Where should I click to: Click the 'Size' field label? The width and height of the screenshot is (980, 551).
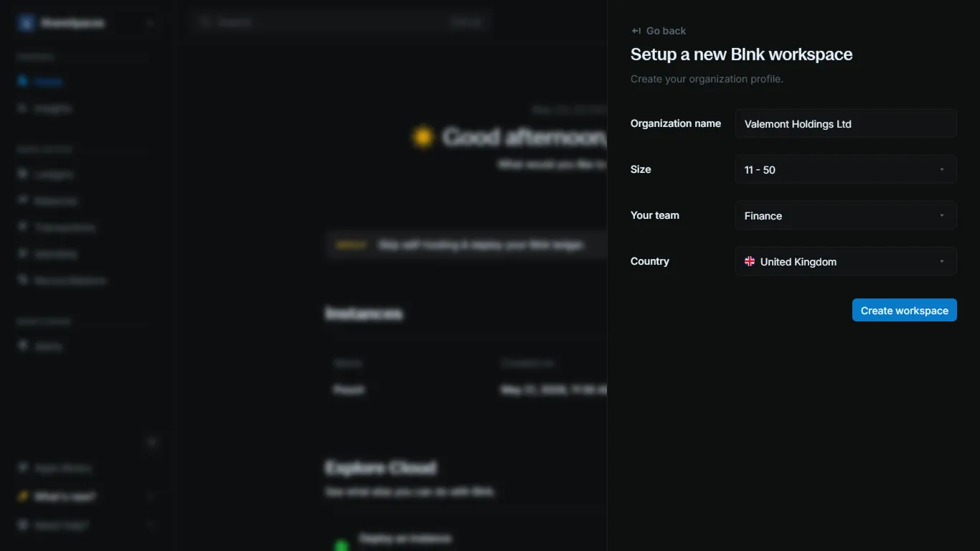tap(641, 169)
